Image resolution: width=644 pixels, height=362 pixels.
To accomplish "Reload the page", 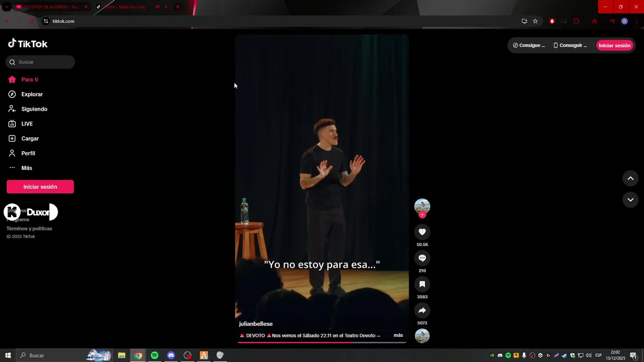I will click(x=32, y=21).
